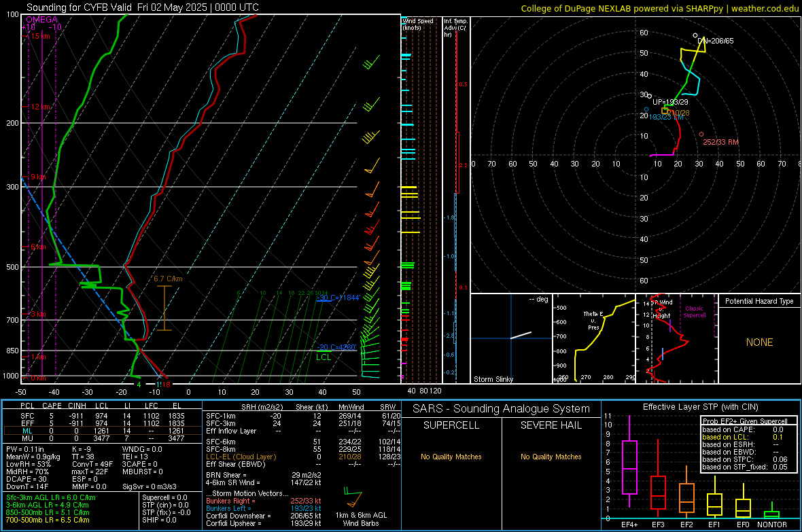Click the SEVERE HAIL column heading

(551, 425)
